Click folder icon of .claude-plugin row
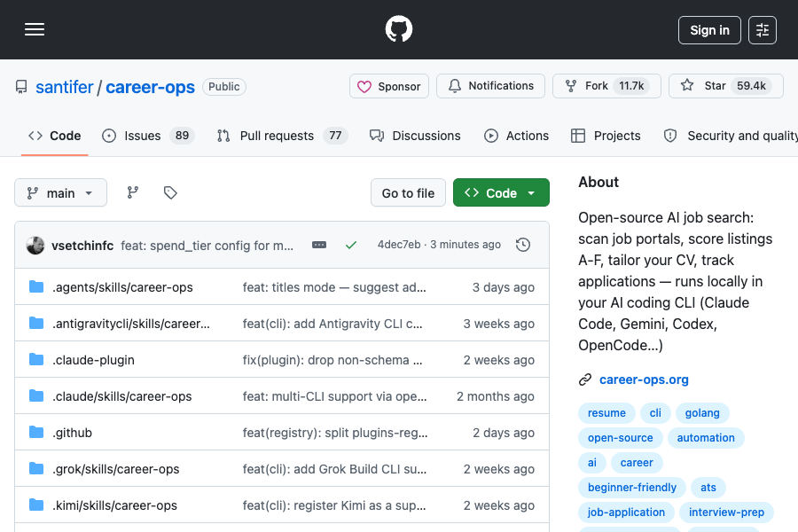This screenshot has height=532, width=798. tap(36, 359)
